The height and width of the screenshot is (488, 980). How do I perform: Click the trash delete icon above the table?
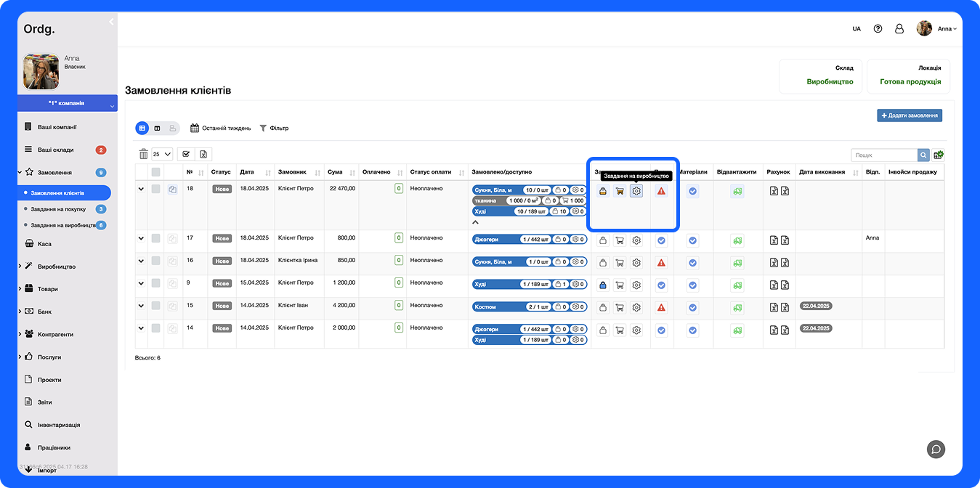click(144, 154)
